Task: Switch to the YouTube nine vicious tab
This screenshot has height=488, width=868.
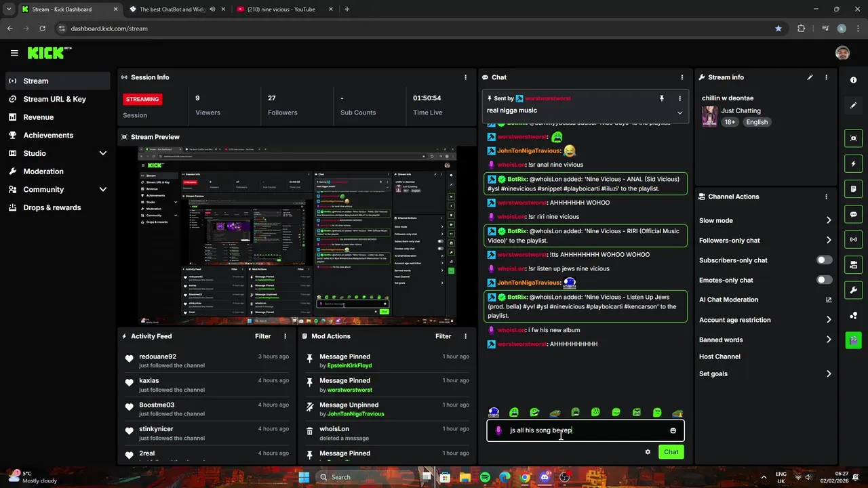Action: [285, 9]
